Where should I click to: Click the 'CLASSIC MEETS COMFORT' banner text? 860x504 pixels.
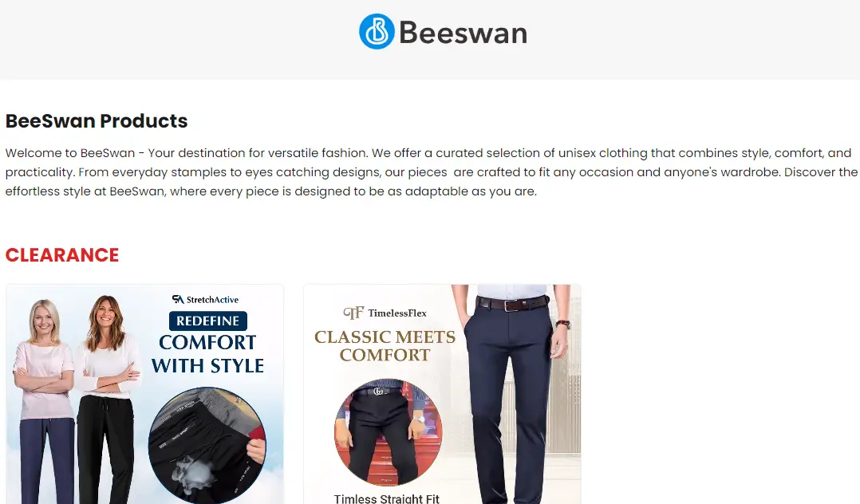(x=385, y=345)
